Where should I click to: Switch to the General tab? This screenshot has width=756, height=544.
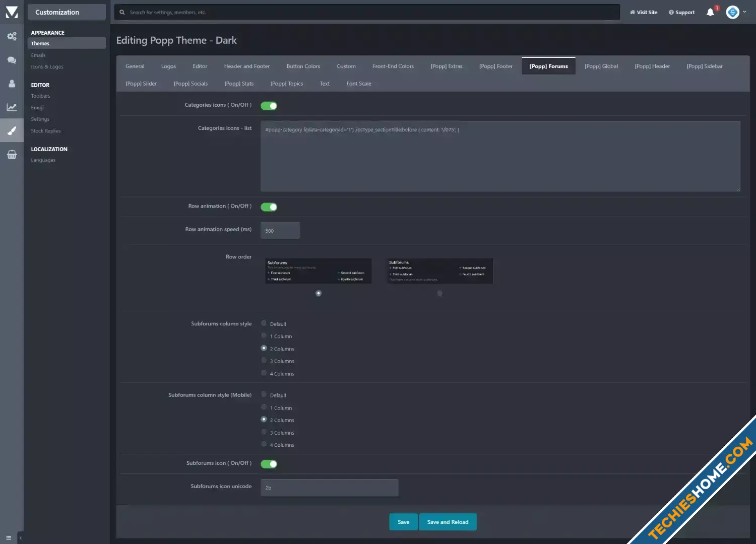click(x=135, y=66)
